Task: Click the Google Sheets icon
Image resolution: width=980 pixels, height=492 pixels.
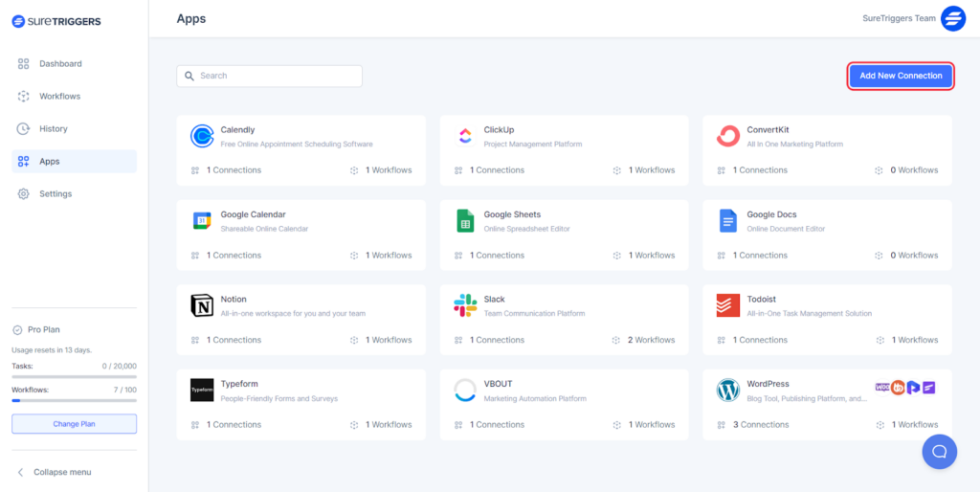Action: click(x=465, y=221)
